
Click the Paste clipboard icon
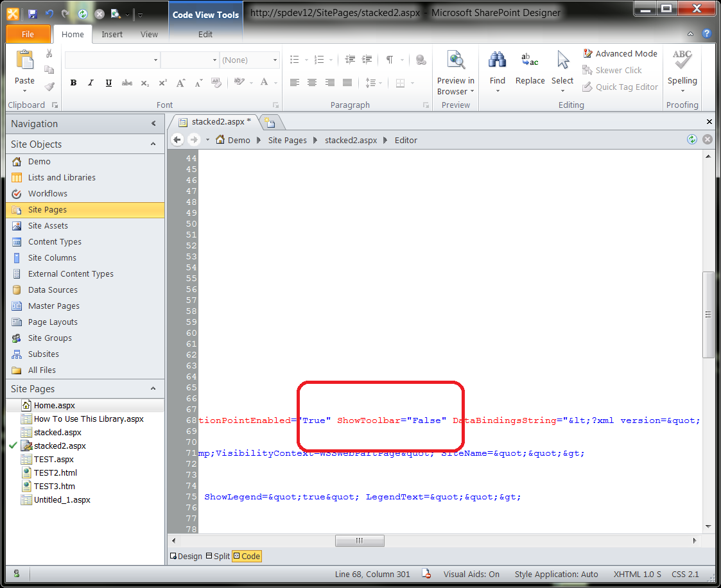point(24,60)
